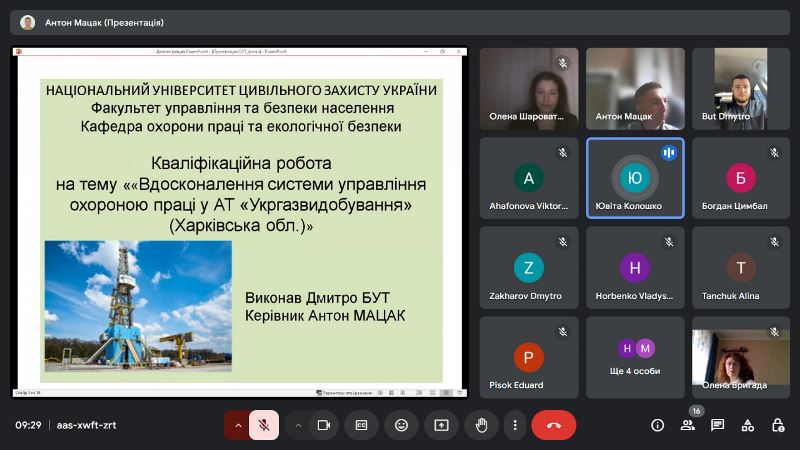
Task: Click the 'Кваліфікаційна робота' slide heading
Action: (x=241, y=163)
